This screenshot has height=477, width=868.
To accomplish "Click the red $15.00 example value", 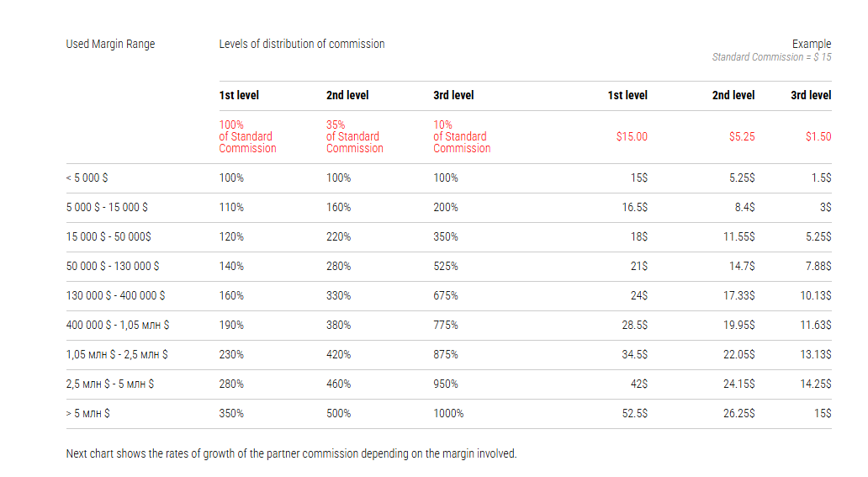I will (x=632, y=136).
